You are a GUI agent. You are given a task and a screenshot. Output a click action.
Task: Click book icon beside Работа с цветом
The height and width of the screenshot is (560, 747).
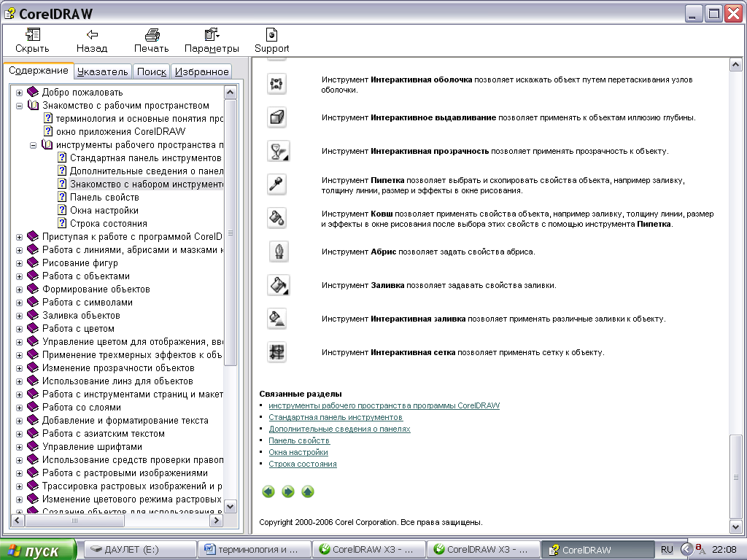[x=32, y=329]
